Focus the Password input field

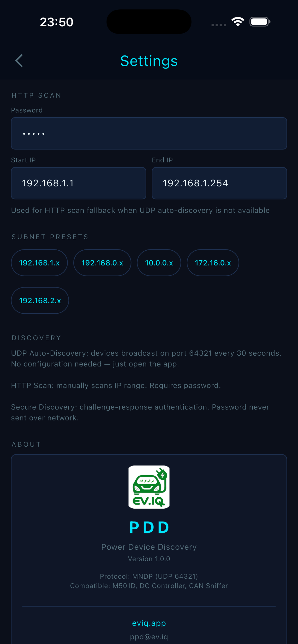149,133
